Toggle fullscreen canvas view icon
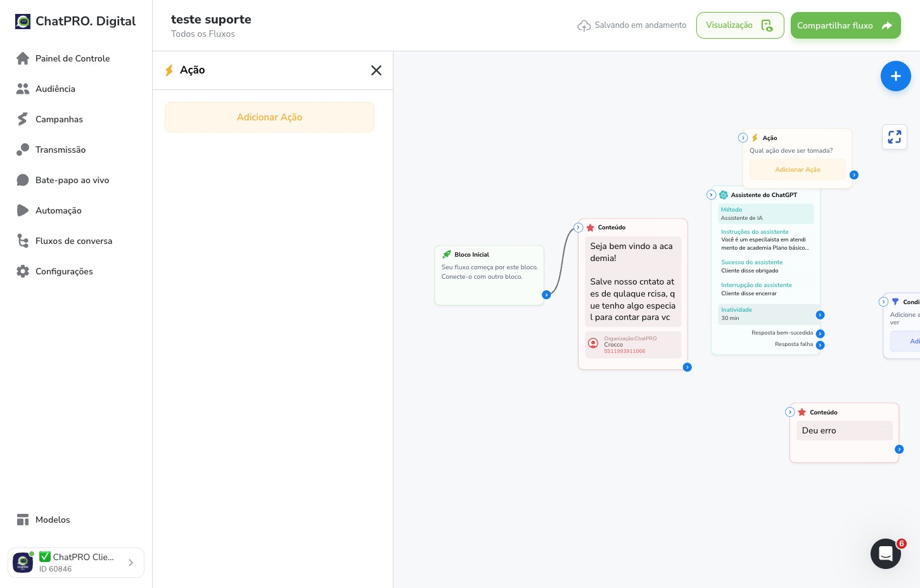Viewport: 920px width, 588px height. (x=894, y=137)
